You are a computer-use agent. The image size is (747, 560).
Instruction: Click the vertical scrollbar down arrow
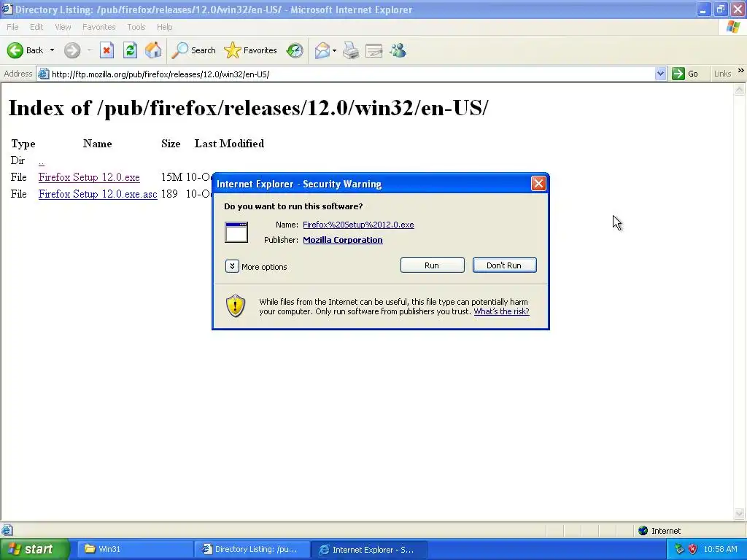click(x=740, y=513)
